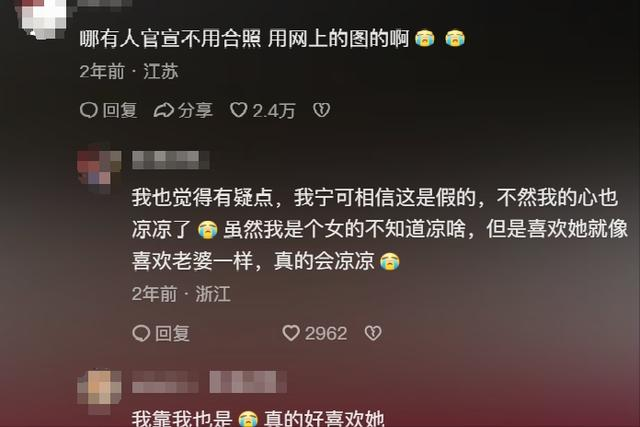The image size is (640, 427).
Task: Select the comment text 哪有人官宣不用合照
Action: coord(170,39)
